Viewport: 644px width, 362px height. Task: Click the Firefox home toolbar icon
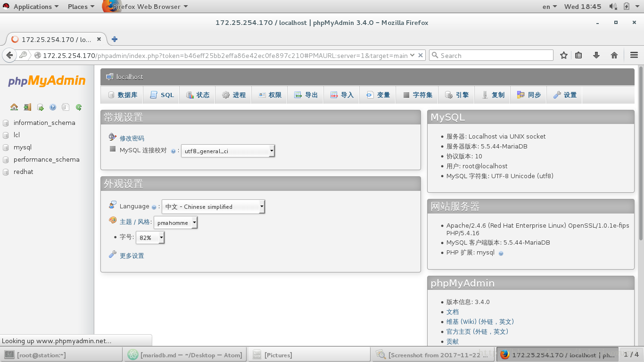(x=614, y=55)
